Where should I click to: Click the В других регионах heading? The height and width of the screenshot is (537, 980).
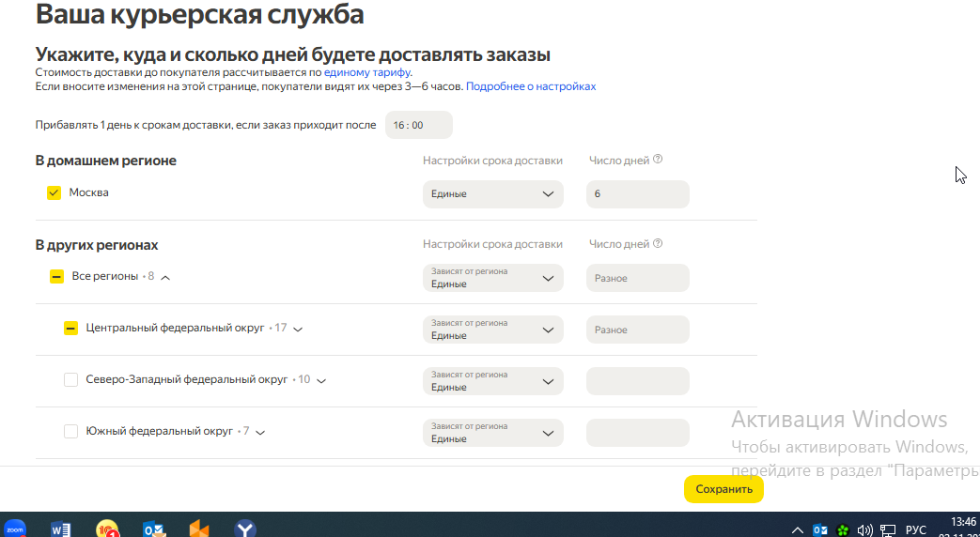click(96, 245)
